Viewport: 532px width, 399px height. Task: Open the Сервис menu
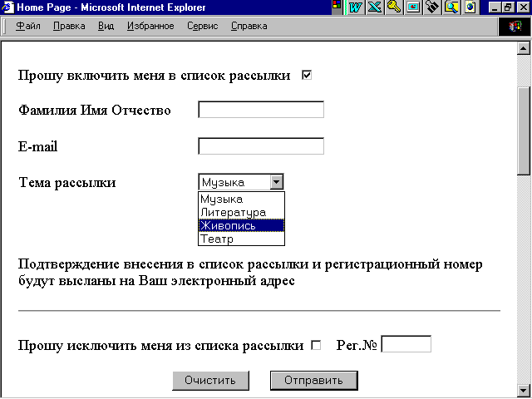click(203, 26)
